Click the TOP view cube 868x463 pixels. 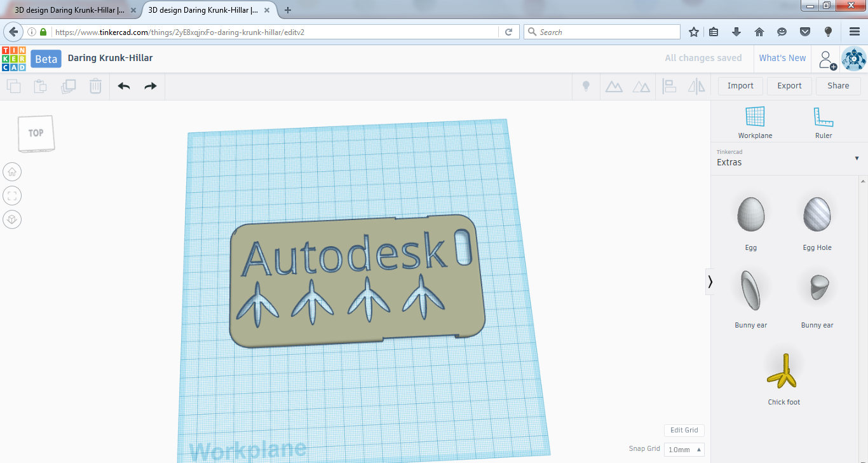coord(36,134)
